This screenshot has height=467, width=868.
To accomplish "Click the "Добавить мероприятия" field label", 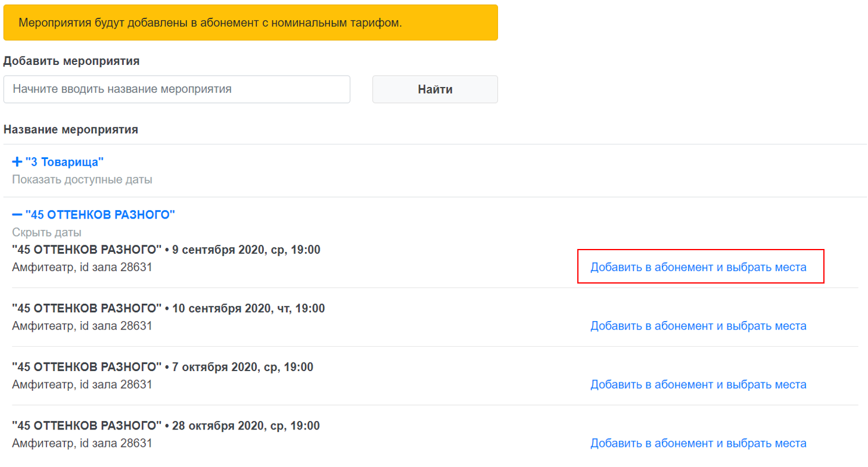I will pyautogui.click(x=71, y=61).
